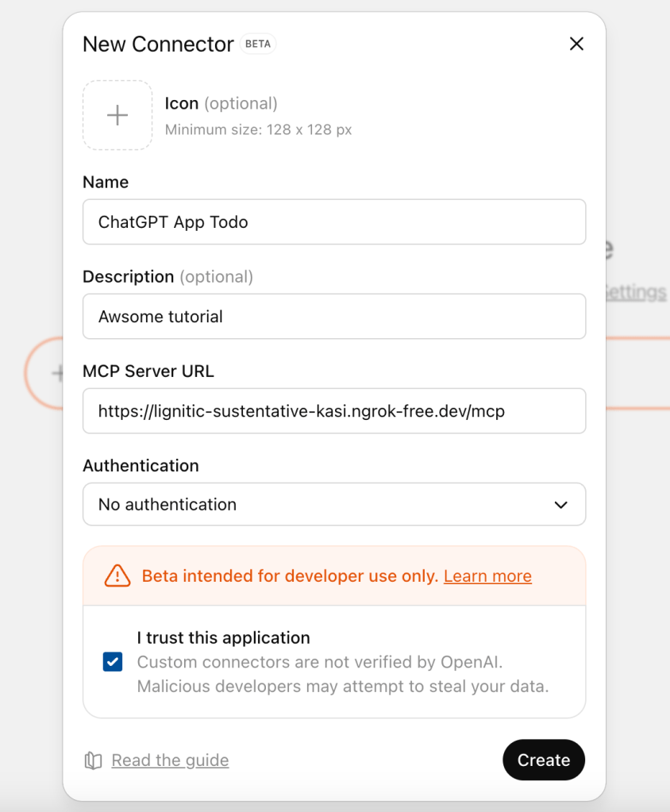
Task: Click the 'New Connector' dialog title
Action: pyautogui.click(x=158, y=44)
